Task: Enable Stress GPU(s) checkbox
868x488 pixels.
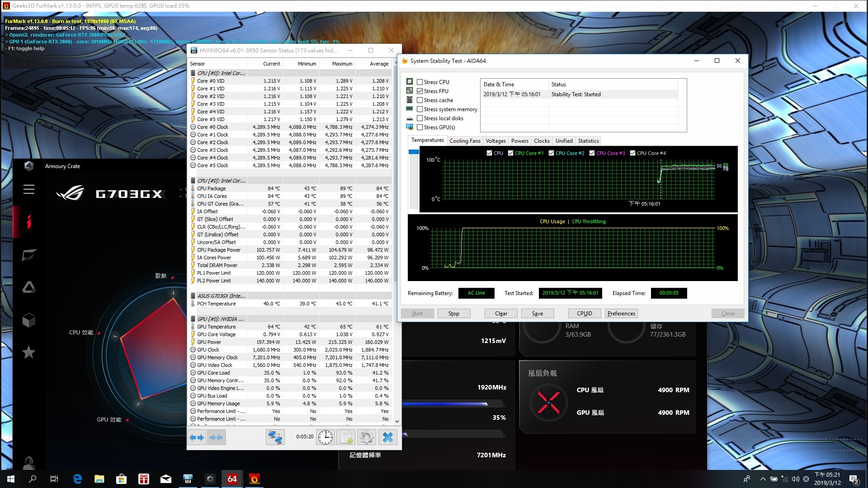Action: click(x=420, y=127)
